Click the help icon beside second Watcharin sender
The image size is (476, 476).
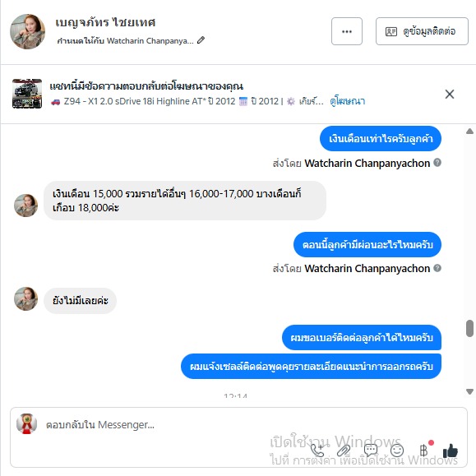click(x=437, y=268)
